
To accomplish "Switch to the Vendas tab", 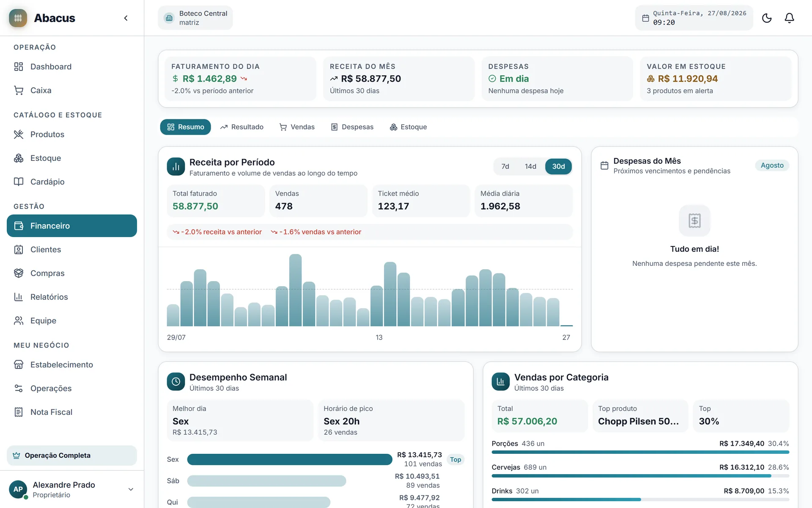I will (297, 127).
